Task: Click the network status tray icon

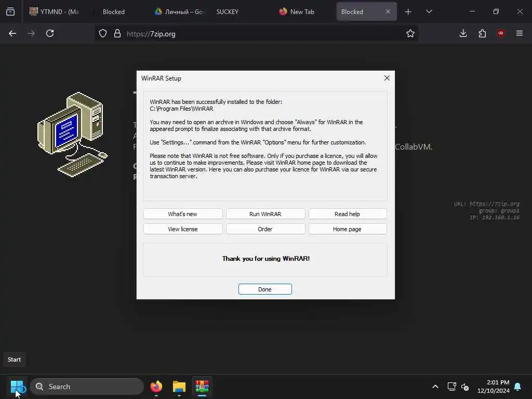Action: coord(451,387)
